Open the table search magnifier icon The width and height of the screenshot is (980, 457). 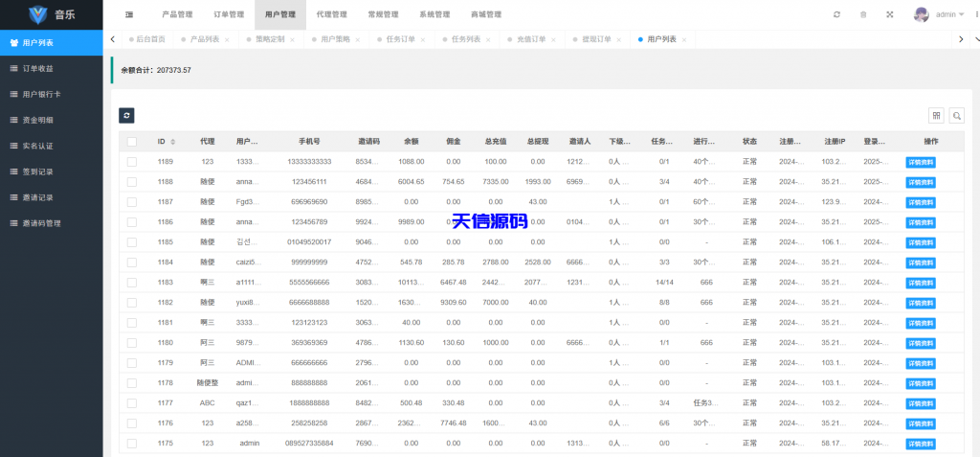pyautogui.click(x=957, y=115)
